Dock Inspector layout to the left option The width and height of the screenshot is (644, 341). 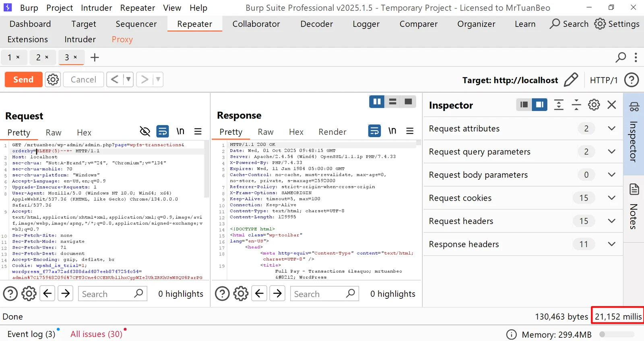click(x=524, y=105)
